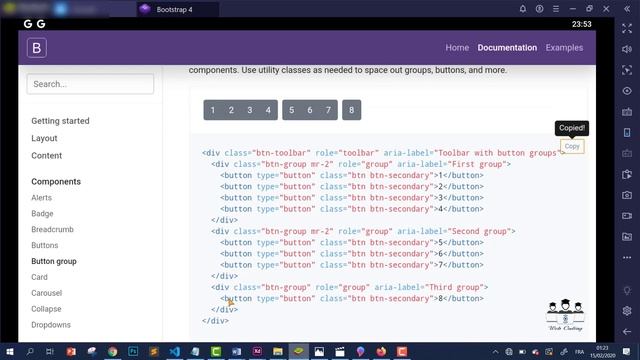
Task: Open the taskbar clock and date
Action: (602, 351)
